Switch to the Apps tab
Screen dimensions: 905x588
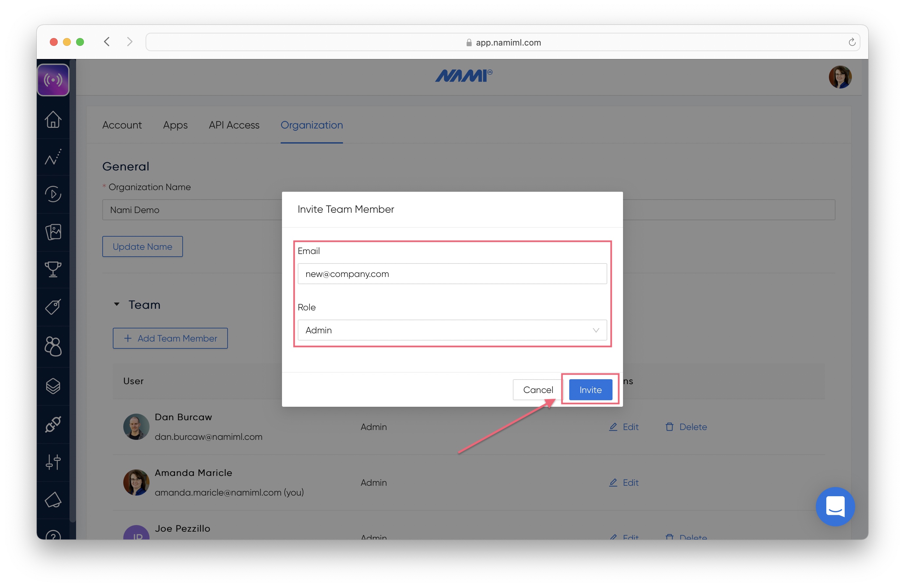(x=175, y=125)
